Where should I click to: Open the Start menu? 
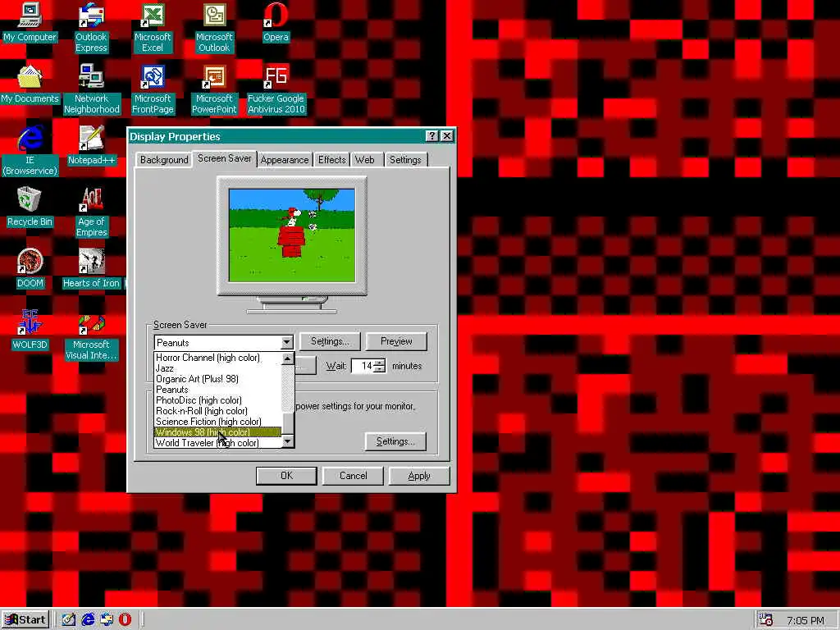(x=25, y=620)
